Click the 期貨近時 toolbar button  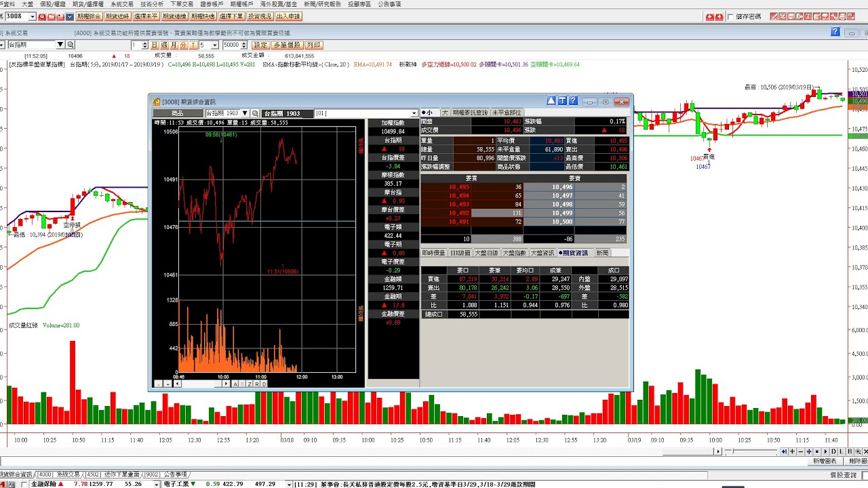[x=117, y=16]
